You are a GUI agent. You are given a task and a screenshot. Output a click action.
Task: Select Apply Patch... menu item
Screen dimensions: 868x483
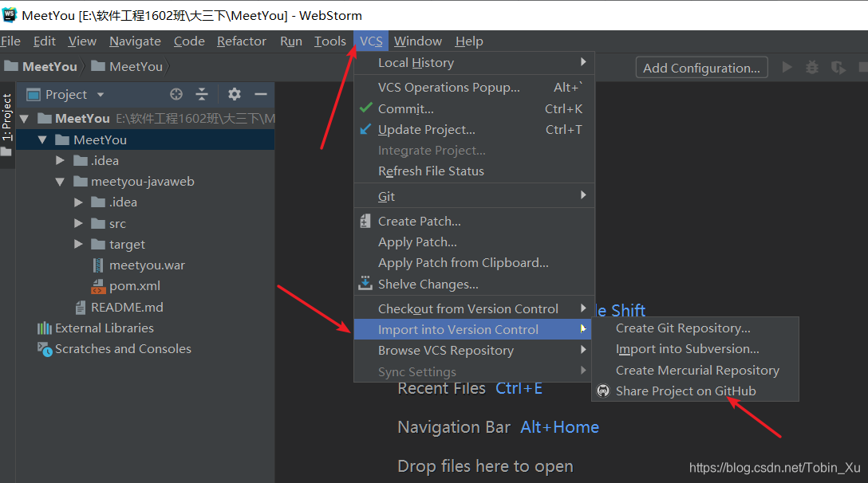pyautogui.click(x=474, y=242)
